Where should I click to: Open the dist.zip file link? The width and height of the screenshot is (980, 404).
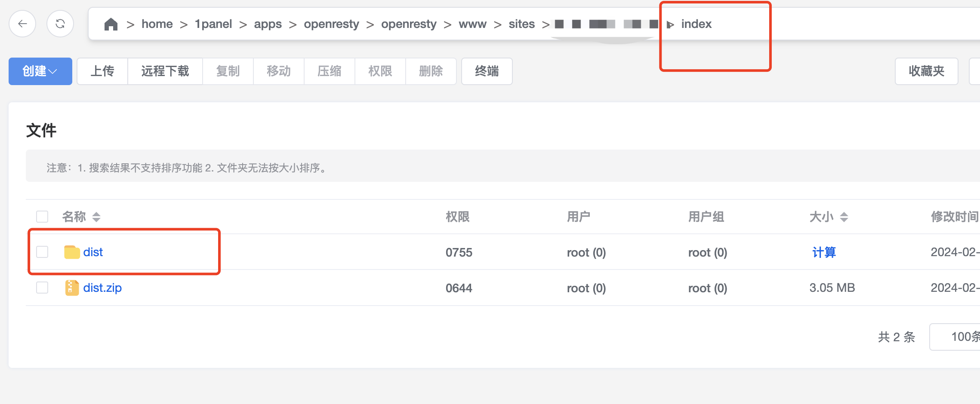point(102,288)
